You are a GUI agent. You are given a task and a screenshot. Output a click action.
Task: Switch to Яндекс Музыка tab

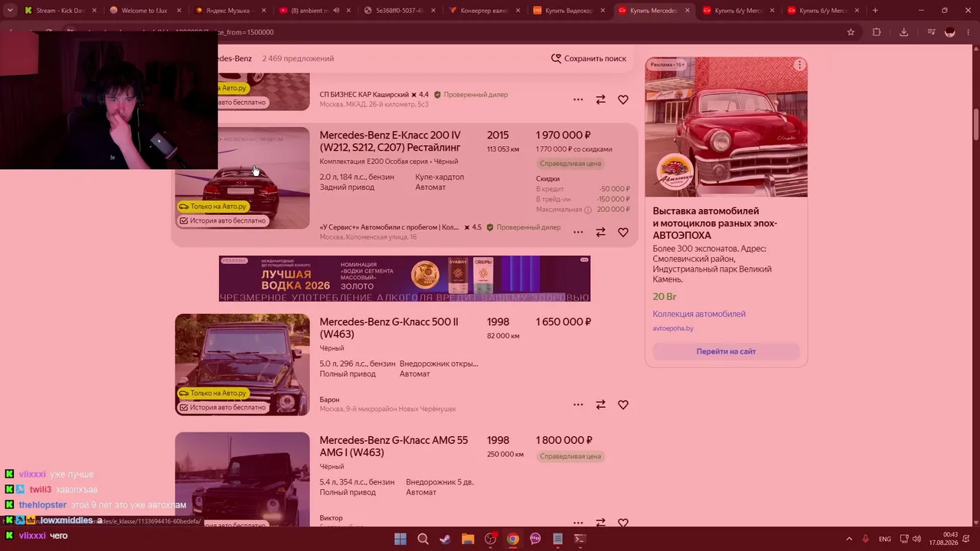pos(230,11)
